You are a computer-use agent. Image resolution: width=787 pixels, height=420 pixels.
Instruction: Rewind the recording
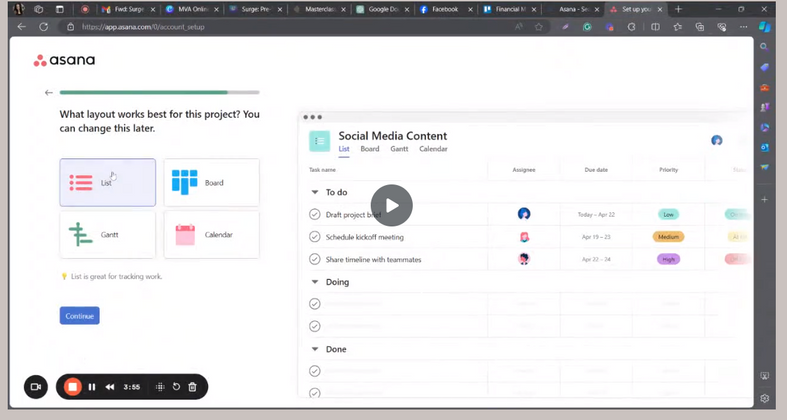pos(110,387)
